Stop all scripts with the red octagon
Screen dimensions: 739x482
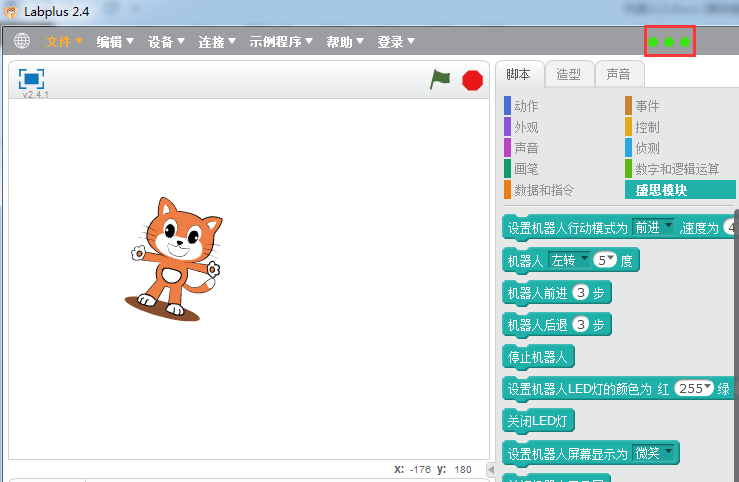point(472,80)
